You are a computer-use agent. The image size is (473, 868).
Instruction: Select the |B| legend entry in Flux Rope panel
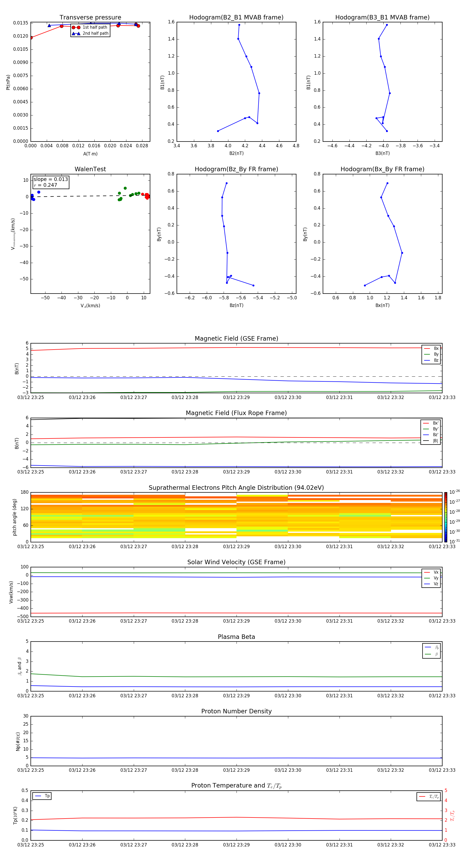pos(431,441)
